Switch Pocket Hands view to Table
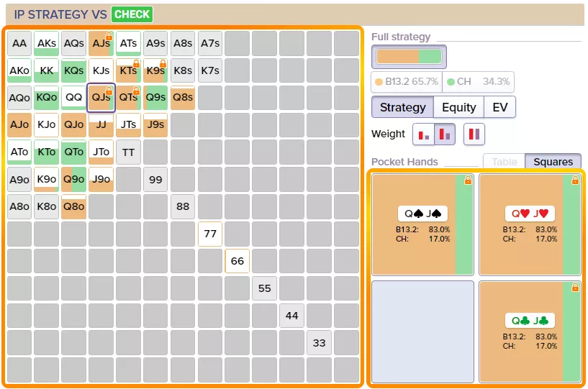This screenshot has width=588, height=389. coord(504,162)
